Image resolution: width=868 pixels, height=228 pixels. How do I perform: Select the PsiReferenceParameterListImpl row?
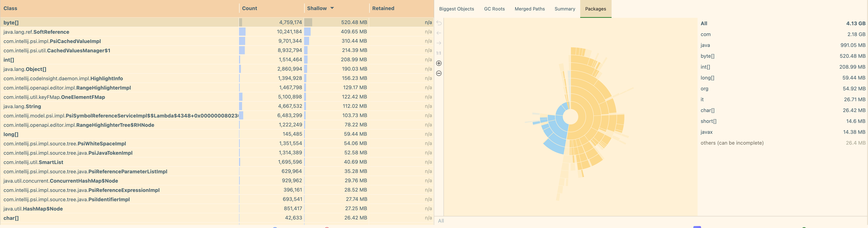click(217, 171)
